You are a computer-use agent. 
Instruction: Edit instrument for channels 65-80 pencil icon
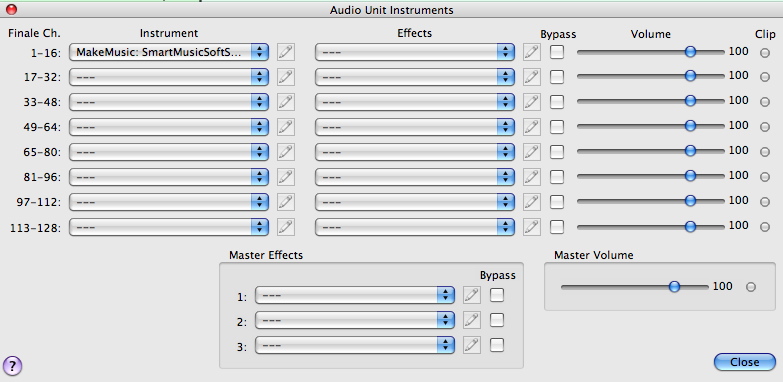click(286, 152)
